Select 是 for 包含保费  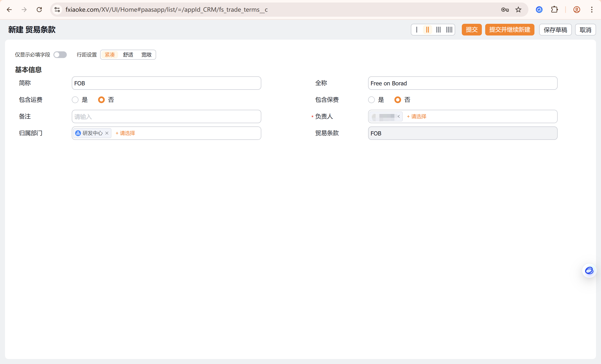pos(371,100)
